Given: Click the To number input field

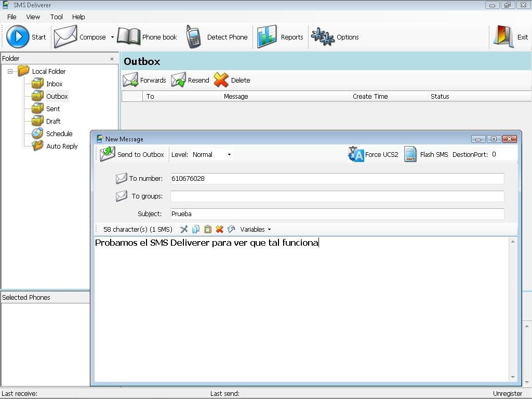Looking at the screenshot, I should tap(337, 179).
